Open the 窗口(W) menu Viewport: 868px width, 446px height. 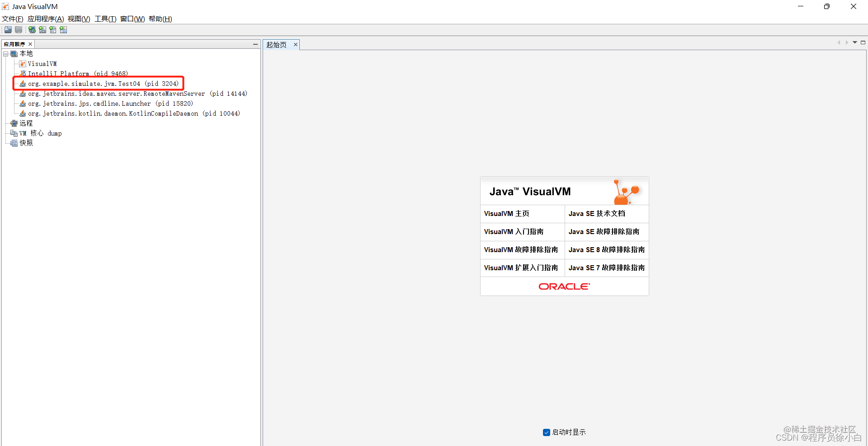(x=132, y=19)
